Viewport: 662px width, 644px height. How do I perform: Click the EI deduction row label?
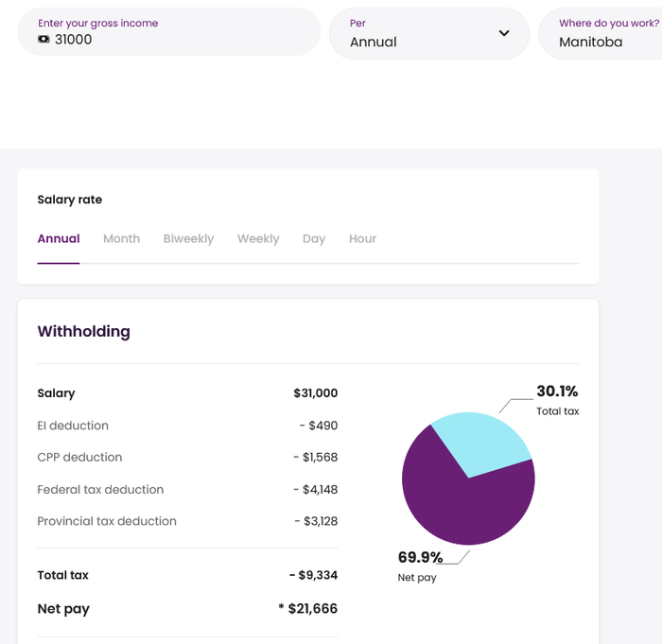73,426
